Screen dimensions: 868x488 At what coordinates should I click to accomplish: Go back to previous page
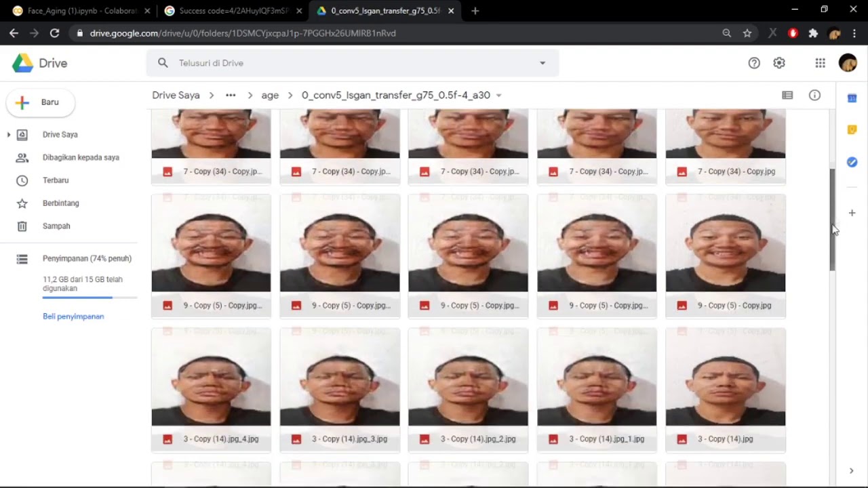[14, 33]
